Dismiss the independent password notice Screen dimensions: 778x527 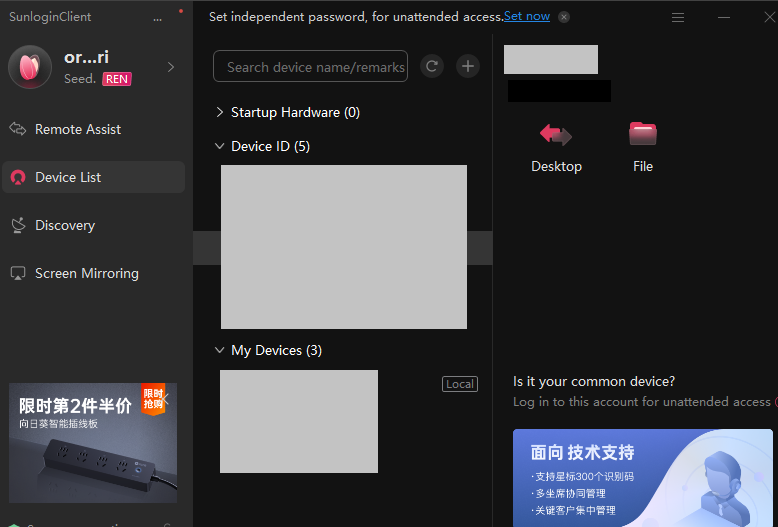pos(564,17)
